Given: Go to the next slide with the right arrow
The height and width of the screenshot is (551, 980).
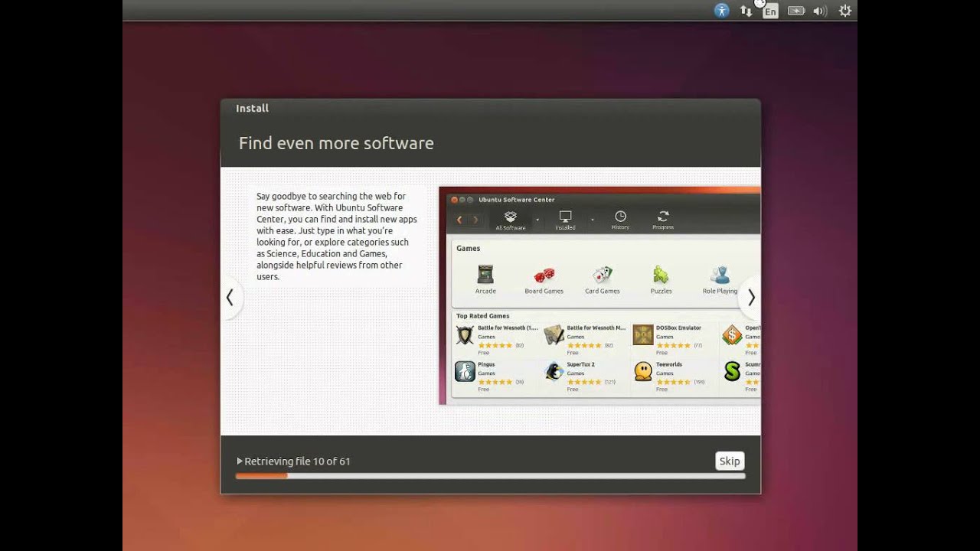Looking at the screenshot, I should click(751, 298).
